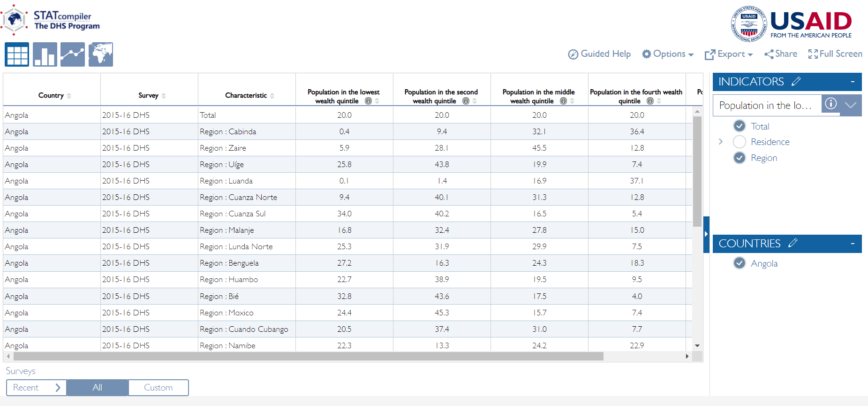Open the line chart view
The height and width of the screenshot is (406, 868).
coord(73,54)
